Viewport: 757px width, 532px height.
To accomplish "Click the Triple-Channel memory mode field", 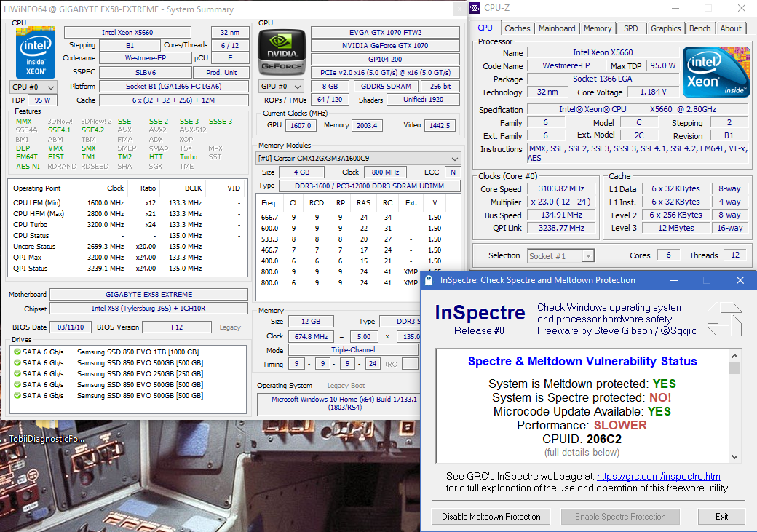I will 353,350.
